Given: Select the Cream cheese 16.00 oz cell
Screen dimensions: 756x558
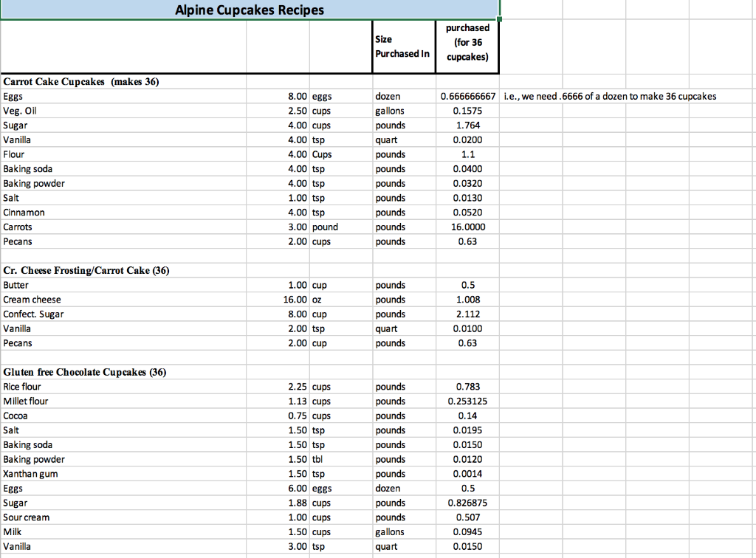Looking at the screenshot, I should [x=292, y=299].
